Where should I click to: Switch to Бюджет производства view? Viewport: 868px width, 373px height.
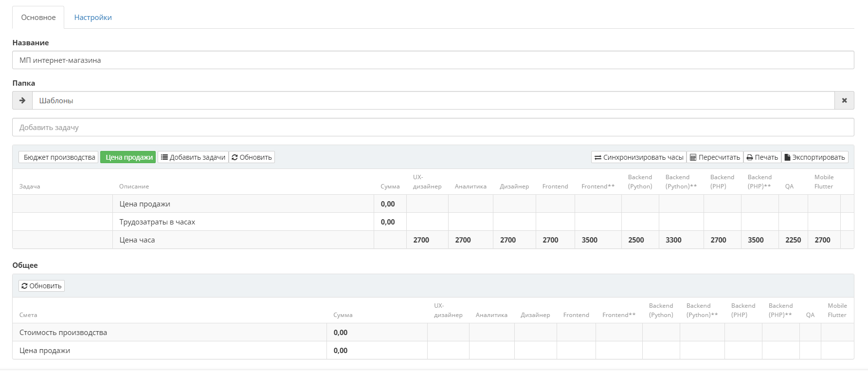click(59, 157)
